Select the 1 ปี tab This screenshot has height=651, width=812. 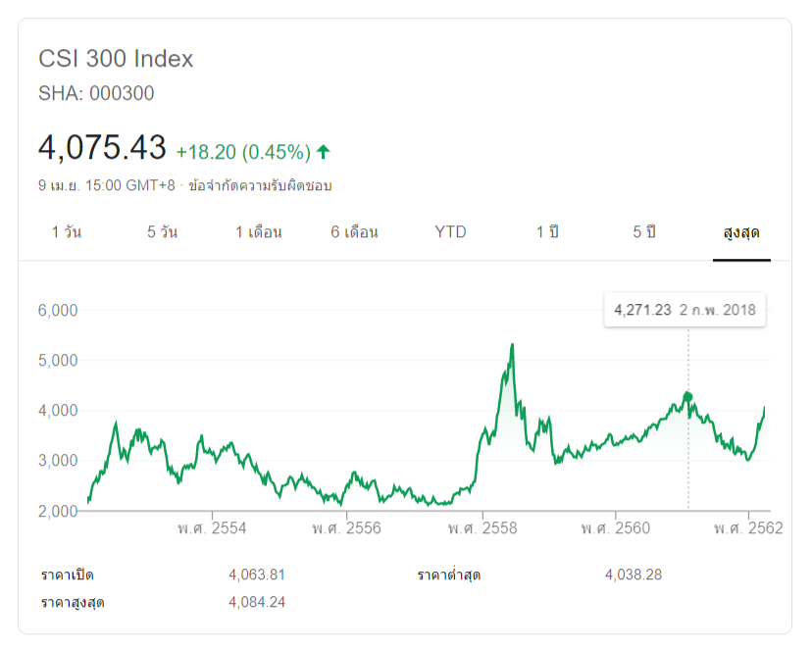[x=547, y=232]
